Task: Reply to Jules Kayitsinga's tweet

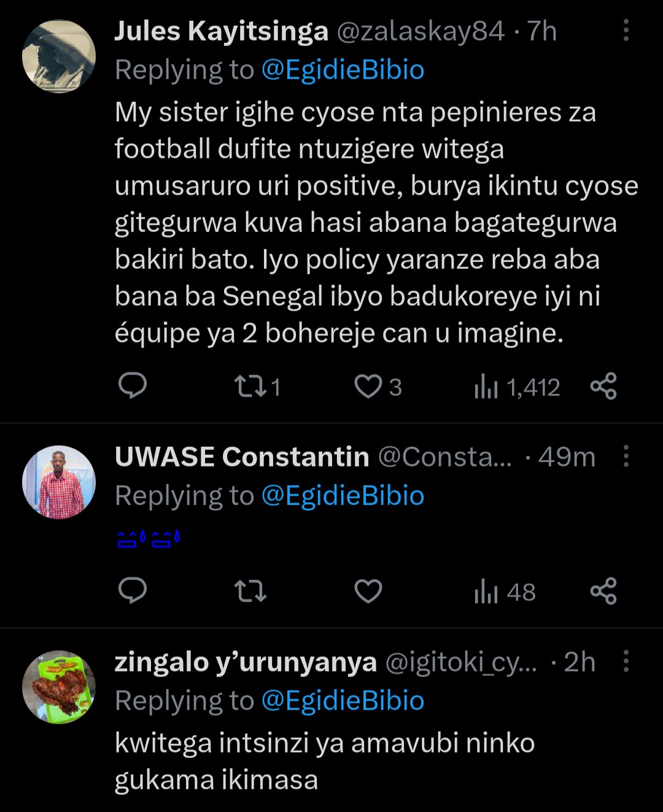Action: pos(132,386)
